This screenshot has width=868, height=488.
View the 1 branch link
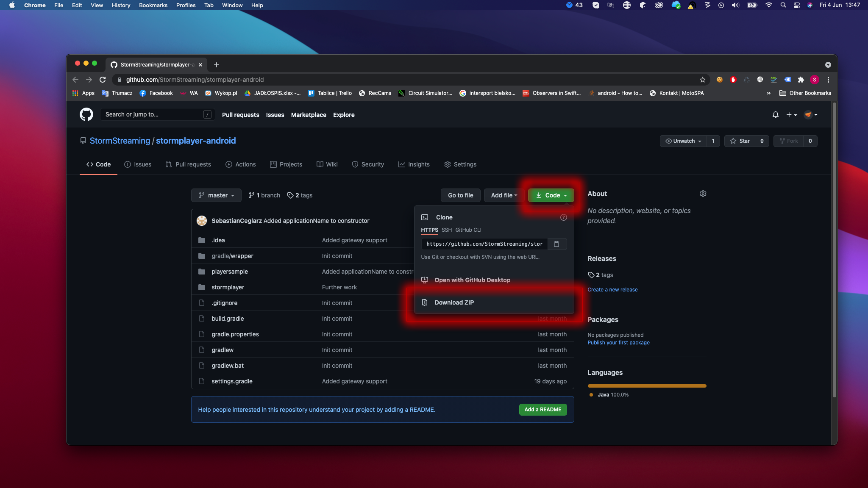coord(264,195)
